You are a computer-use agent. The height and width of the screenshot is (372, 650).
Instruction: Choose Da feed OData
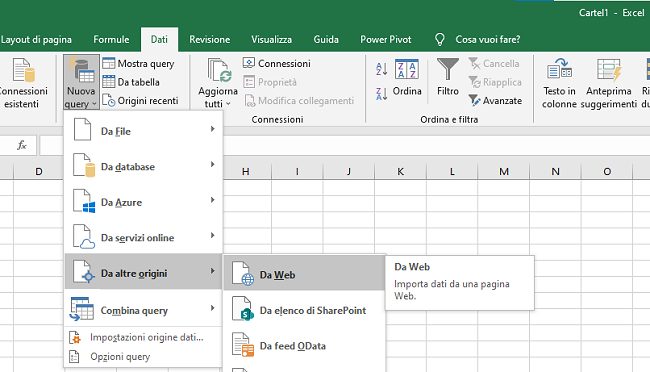pyautogui.click(x=304, y=345)
